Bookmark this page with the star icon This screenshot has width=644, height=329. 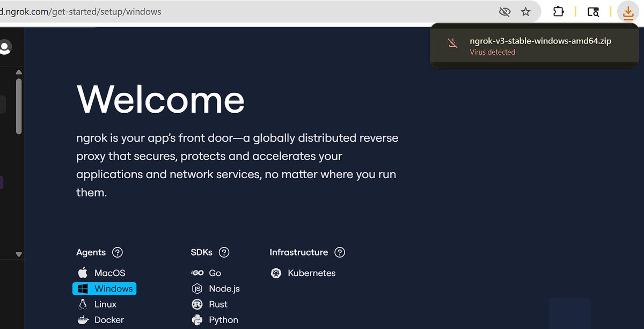click(526, 11)
